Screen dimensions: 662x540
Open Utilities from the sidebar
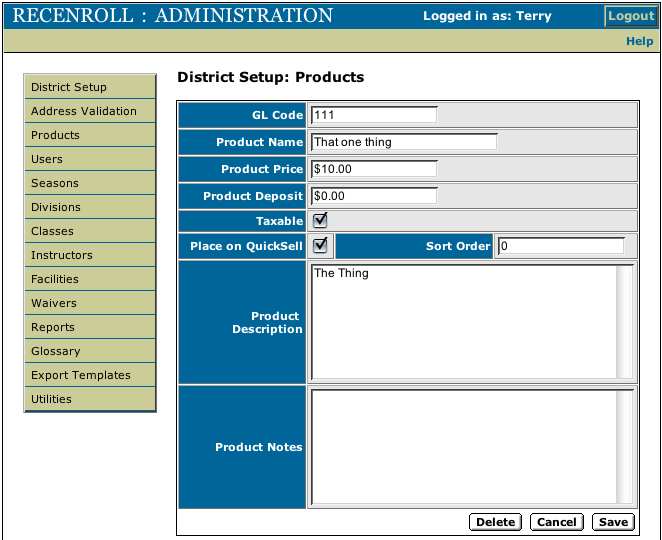click(90, 399)
